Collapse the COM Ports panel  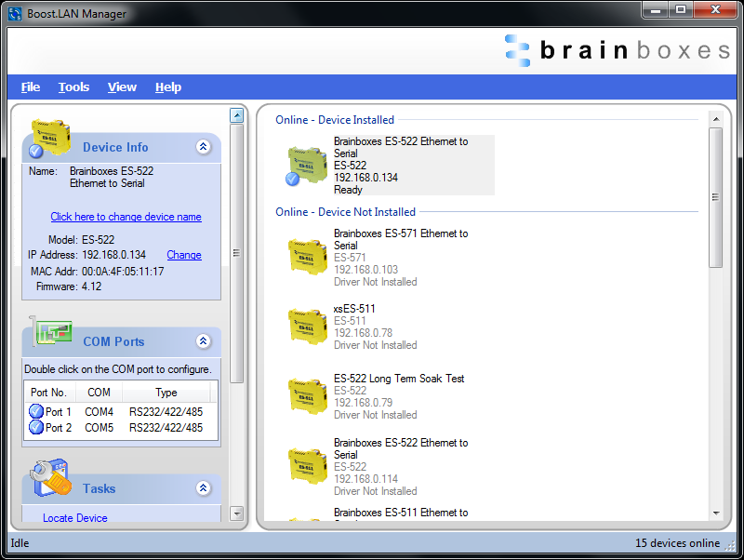click(203, 341)
